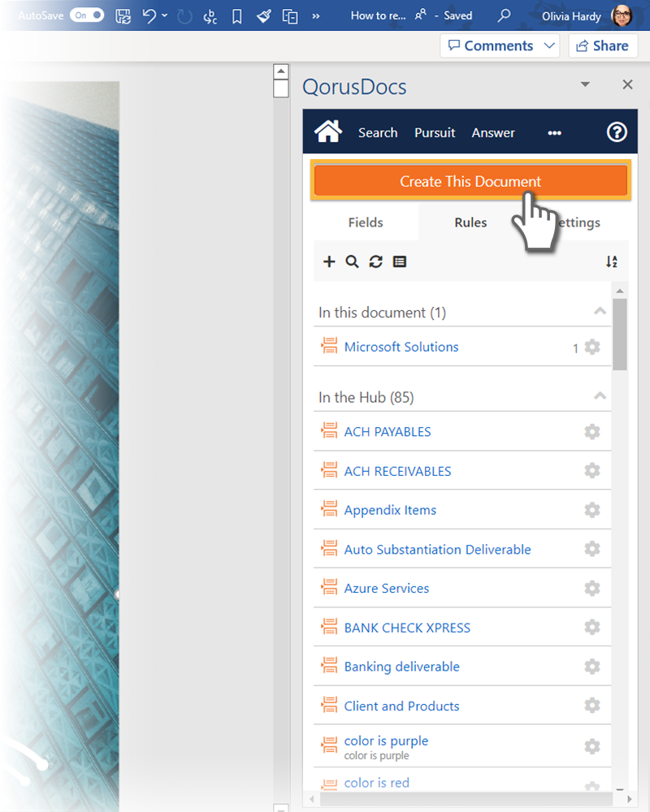Screen dimensions: 650x812
Task: Click the Save icon in title bar
Action: pos(123,15)
